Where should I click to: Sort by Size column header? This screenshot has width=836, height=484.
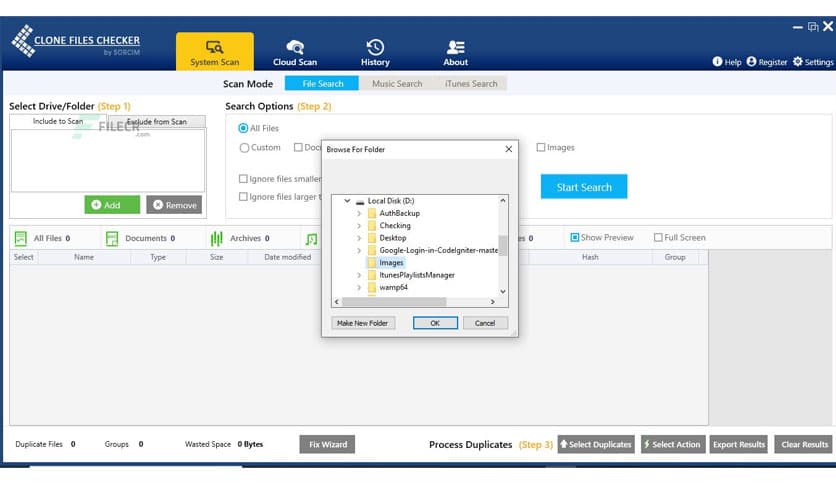(216, 257)
